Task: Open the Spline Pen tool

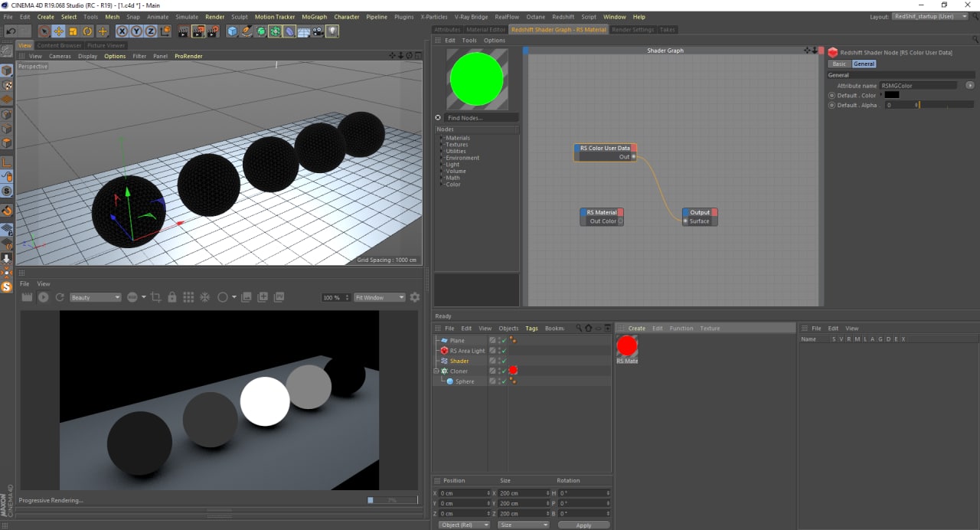Action: tap(247, 31)
